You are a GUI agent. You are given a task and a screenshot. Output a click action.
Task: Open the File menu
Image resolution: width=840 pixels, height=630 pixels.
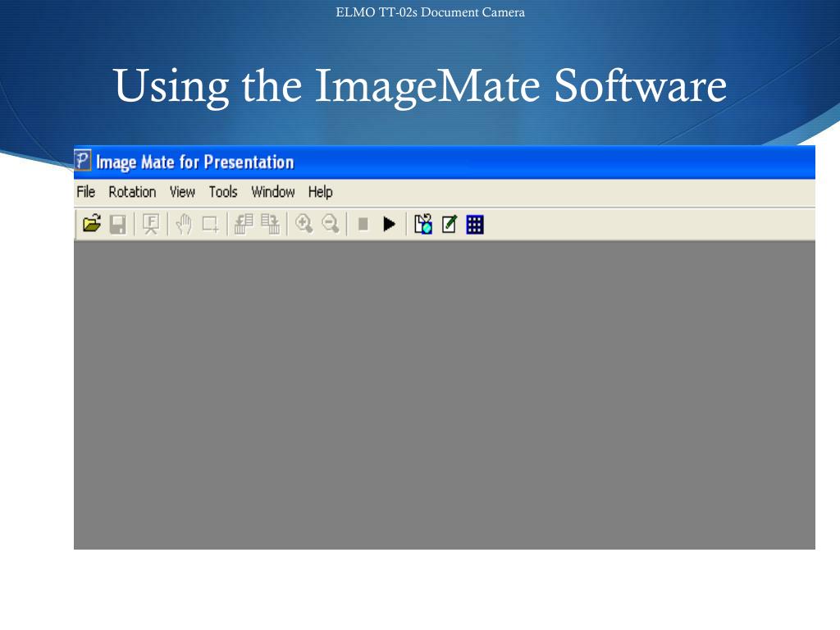pos(85,192)
